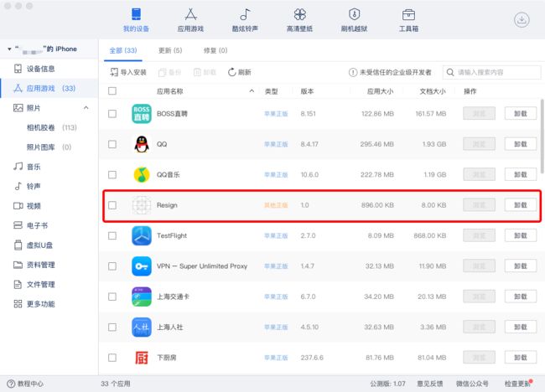Uninstall Resign with its 卸载 button

[x=521, y=205]
